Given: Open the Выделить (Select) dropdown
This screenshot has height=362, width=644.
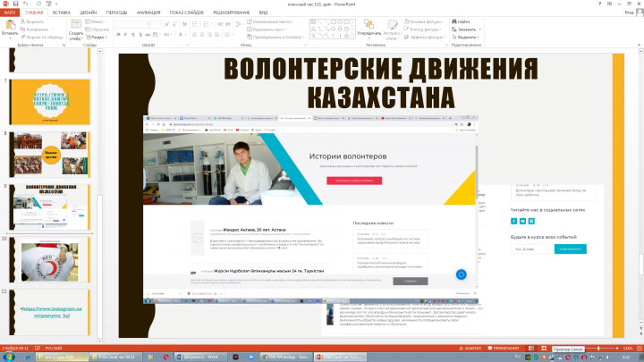Looking at the screenshot, I should (x=465, y=37).
